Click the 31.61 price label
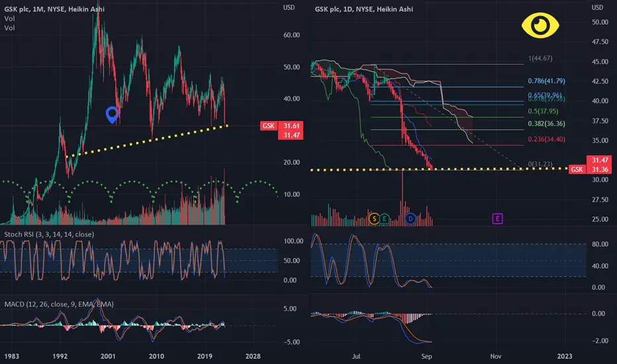This screenshot has height=364, width=617. coord(291,126)
